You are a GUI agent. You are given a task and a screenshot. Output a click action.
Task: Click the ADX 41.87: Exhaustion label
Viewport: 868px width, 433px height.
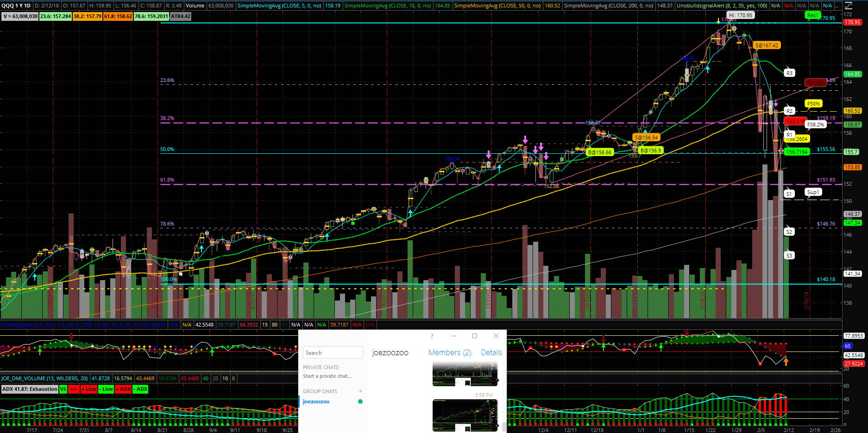[x=30, y=389]
